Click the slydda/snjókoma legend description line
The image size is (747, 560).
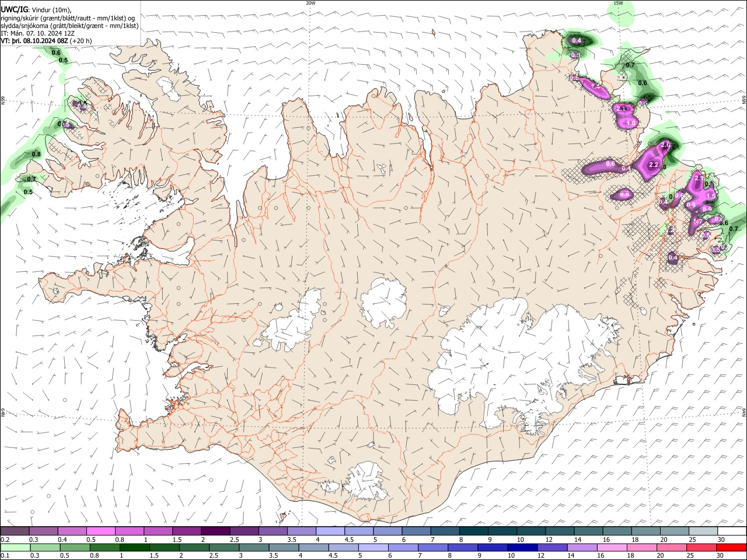(69, 26)
